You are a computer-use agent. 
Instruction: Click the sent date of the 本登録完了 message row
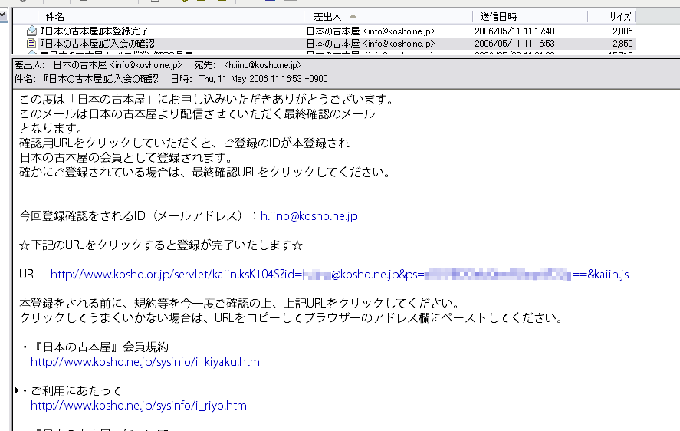(514, 31)
